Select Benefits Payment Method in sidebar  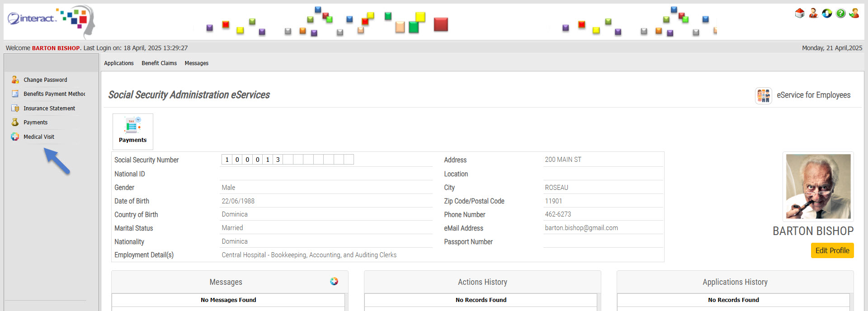click(x=54, y=94)
